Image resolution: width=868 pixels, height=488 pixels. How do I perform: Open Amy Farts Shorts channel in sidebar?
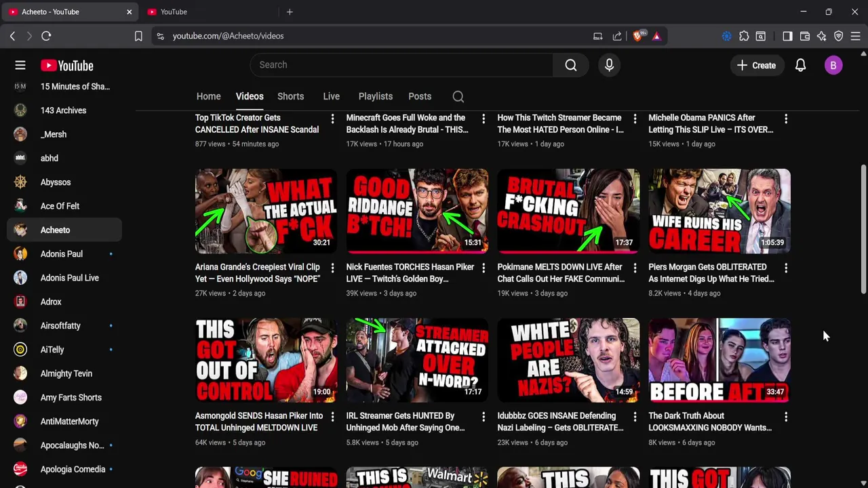64,397
